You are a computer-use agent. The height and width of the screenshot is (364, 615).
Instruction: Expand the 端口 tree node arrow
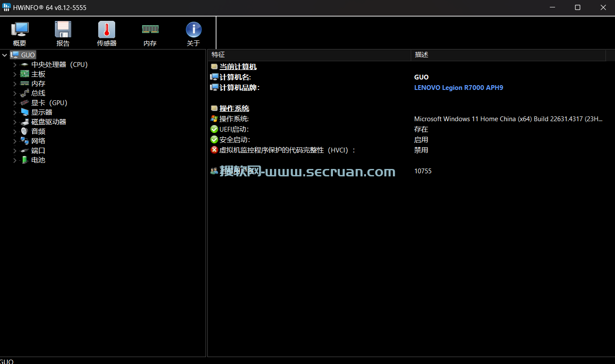point(15,151)
